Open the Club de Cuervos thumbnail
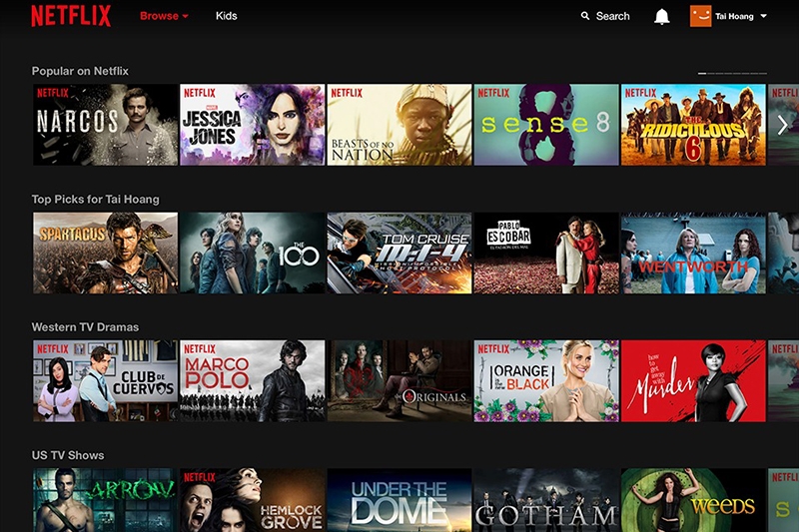 pyautogui.click(x=106, y=381)
